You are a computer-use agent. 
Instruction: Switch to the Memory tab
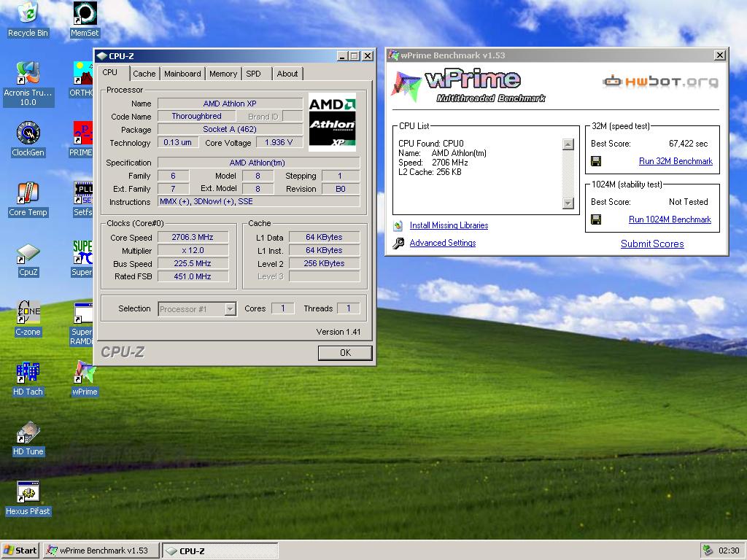pyautogui.click(x=223, y=74)
